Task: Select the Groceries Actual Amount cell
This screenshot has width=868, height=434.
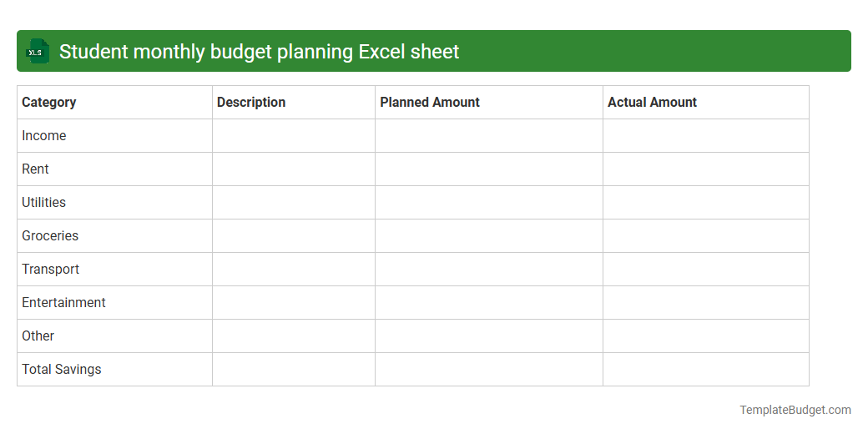Action: coord(706,236)
